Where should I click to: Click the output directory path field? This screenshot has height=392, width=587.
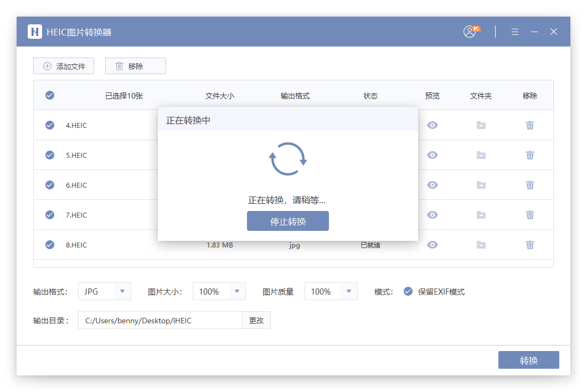coord(159,320)
